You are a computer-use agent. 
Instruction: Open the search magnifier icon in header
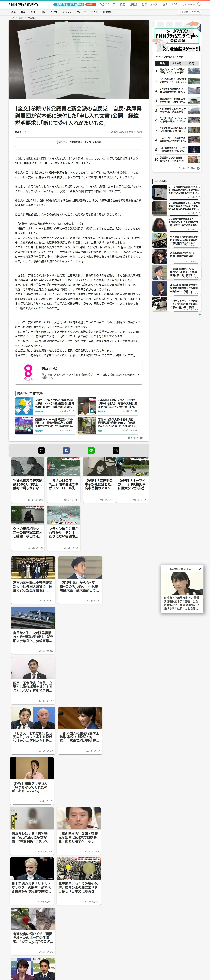(199, 5)
